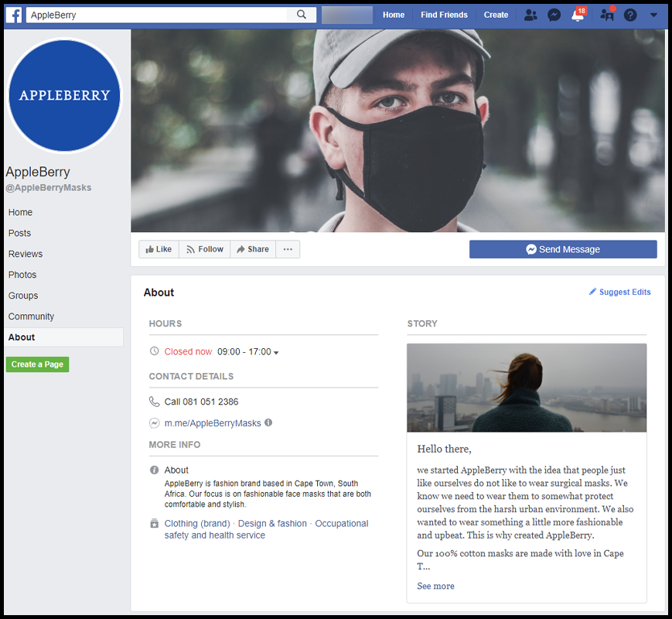Open the Clothing (brand) category link
This screenshot has height=619, width=672.
click(197, 524)
